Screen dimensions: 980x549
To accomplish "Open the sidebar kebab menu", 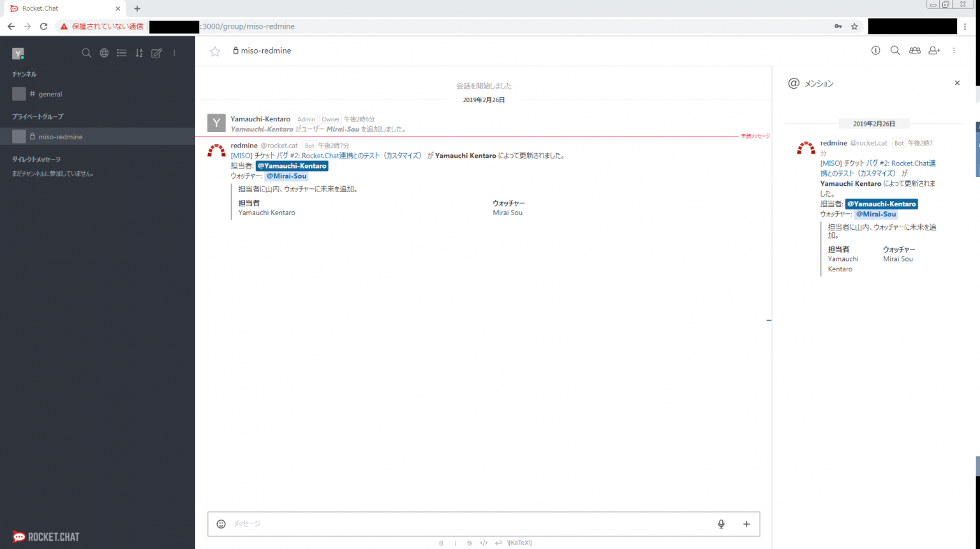I will (x=174, y=53).
